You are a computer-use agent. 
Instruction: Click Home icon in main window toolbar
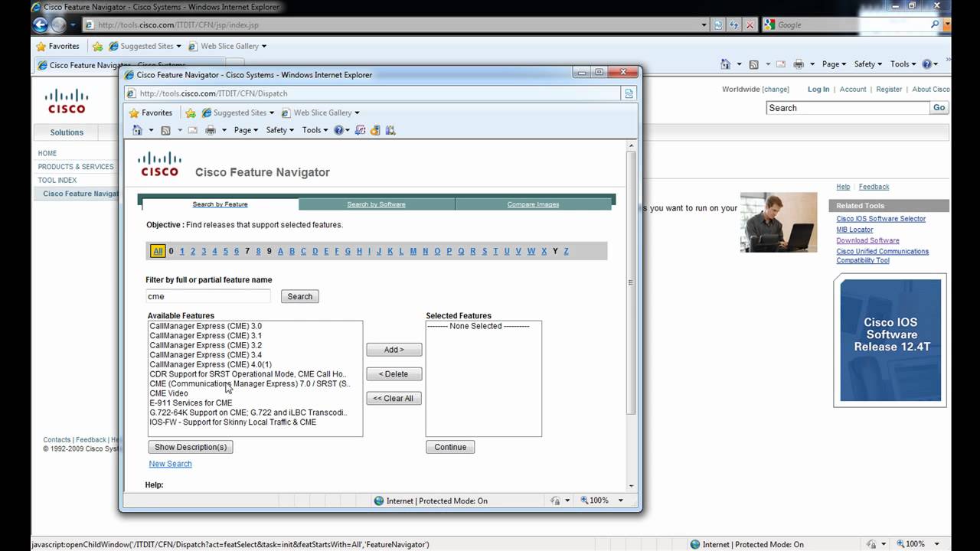[725, 64]
